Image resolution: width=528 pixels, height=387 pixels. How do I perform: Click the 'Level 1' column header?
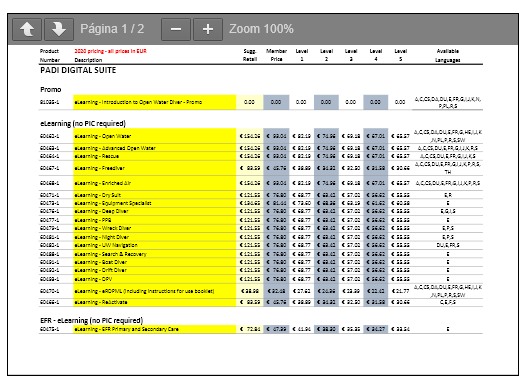(302, 55)
